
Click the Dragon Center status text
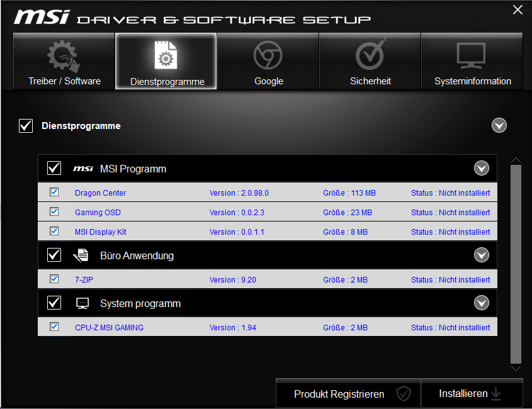[x=451, y=193]
